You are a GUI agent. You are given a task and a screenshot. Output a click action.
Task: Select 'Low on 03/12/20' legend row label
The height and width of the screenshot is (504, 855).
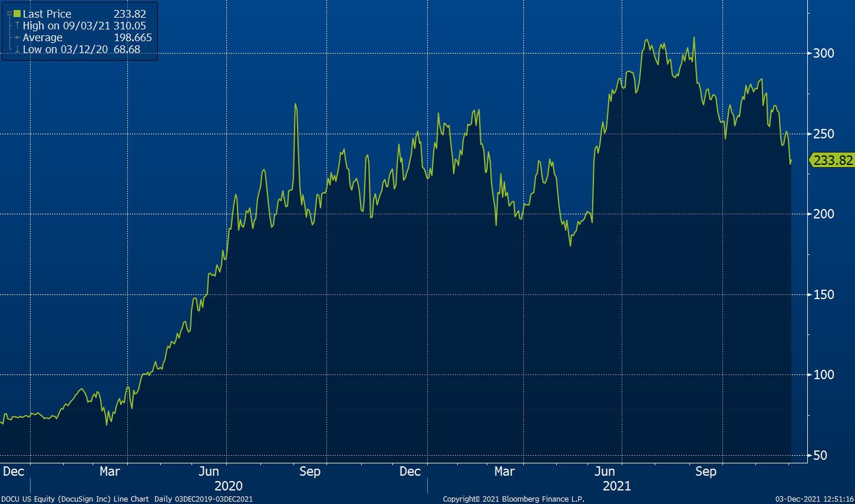65,49
